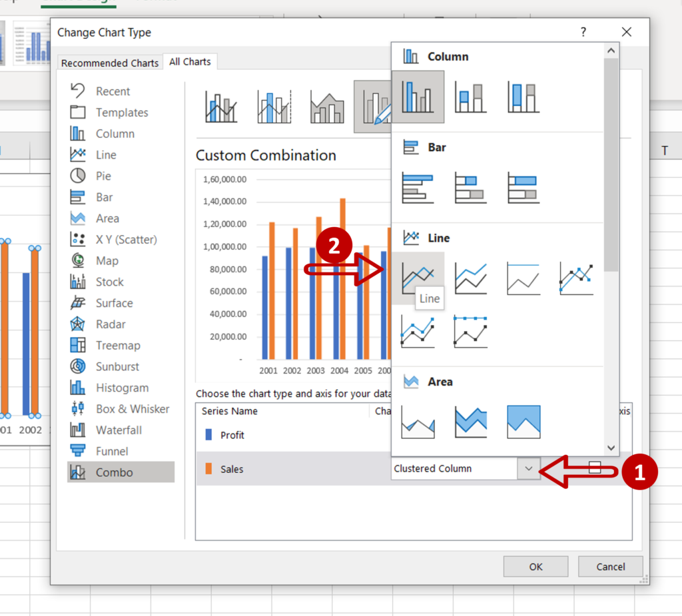The width and height of the screenshot is (682, 616).
Task: Open the All Charts tab
Action: click(x=190, y=61)
